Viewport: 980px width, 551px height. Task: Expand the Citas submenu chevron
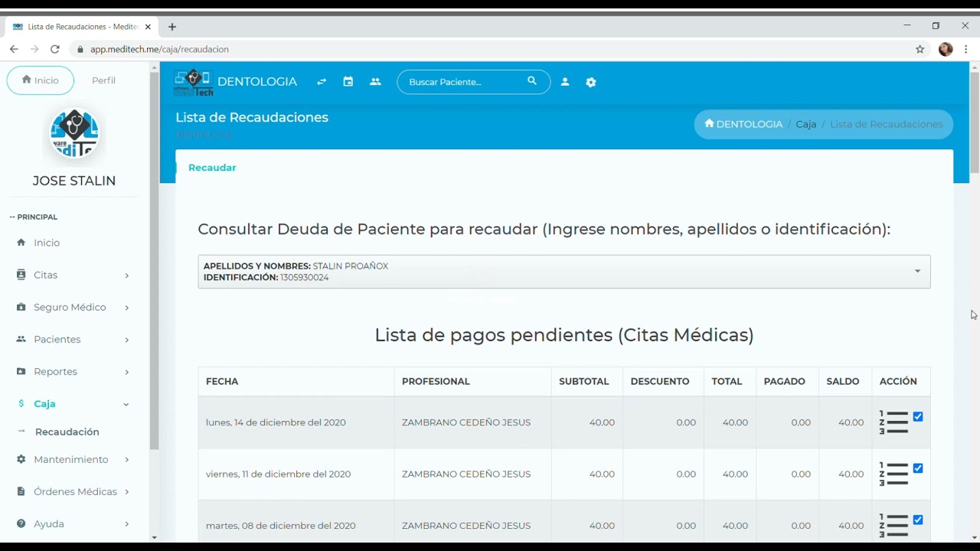click(x=127, y=275)
